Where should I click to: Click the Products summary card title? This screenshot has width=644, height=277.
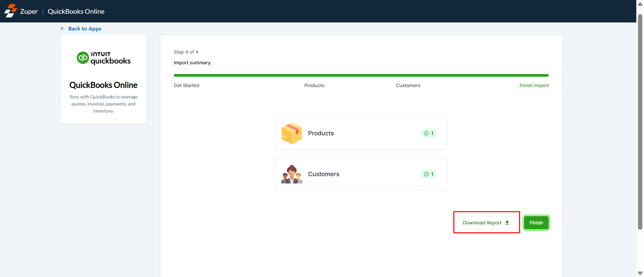(x=321, y=133)
